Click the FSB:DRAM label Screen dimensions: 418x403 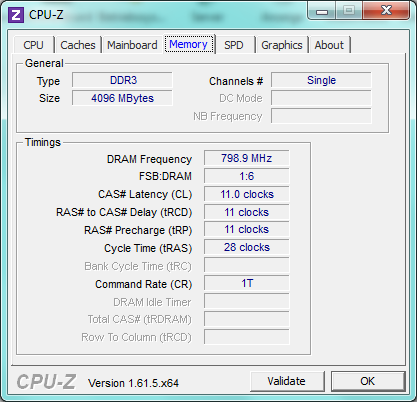pos(165,176)
